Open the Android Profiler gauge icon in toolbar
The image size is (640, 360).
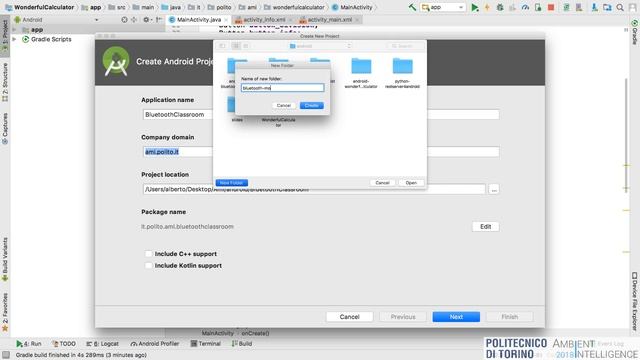coord(526,7)
